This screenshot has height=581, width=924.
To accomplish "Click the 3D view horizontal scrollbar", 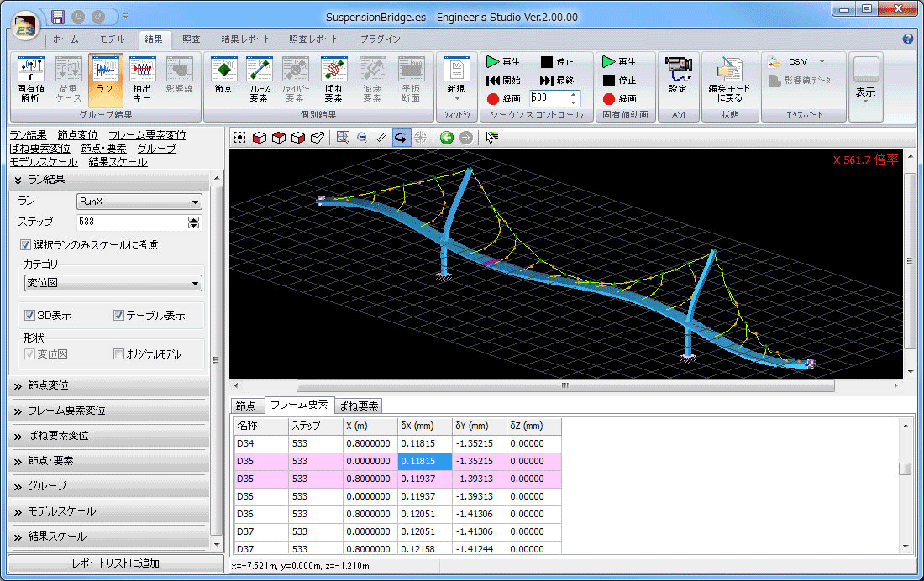I will point(565,386).
